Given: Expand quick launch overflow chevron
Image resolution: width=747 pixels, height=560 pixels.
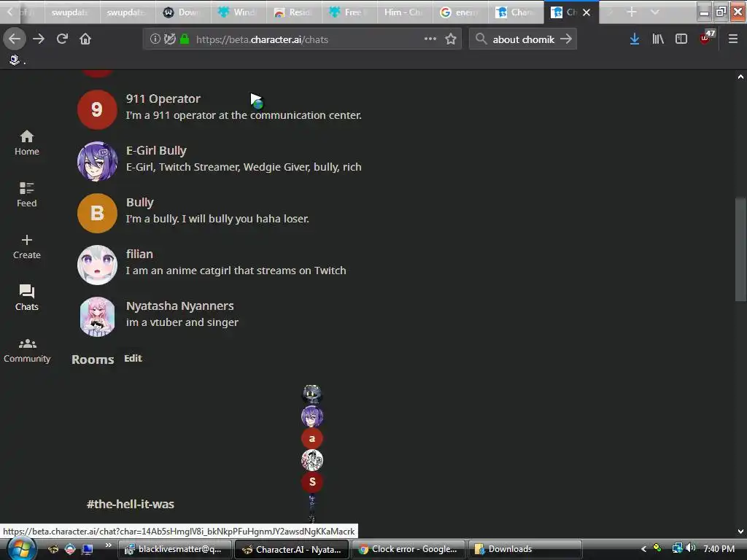Looking at the screenshot, I should (109, 545).
